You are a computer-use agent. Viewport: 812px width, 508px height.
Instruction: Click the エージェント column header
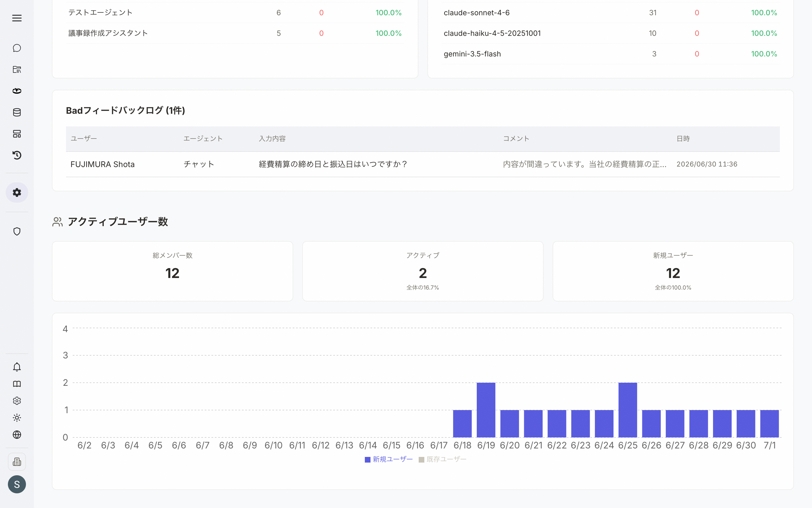tap(203, 139)
